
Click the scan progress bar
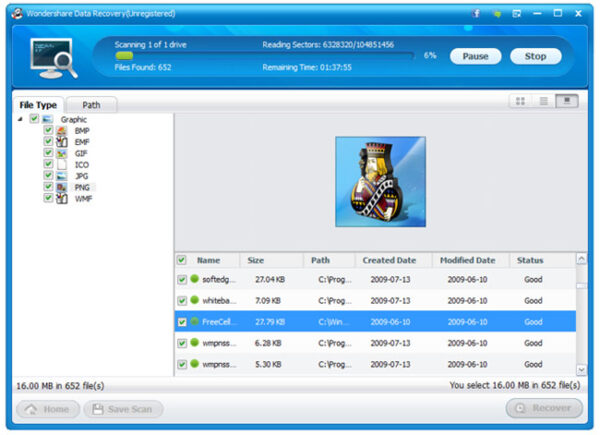pos(265,56)
